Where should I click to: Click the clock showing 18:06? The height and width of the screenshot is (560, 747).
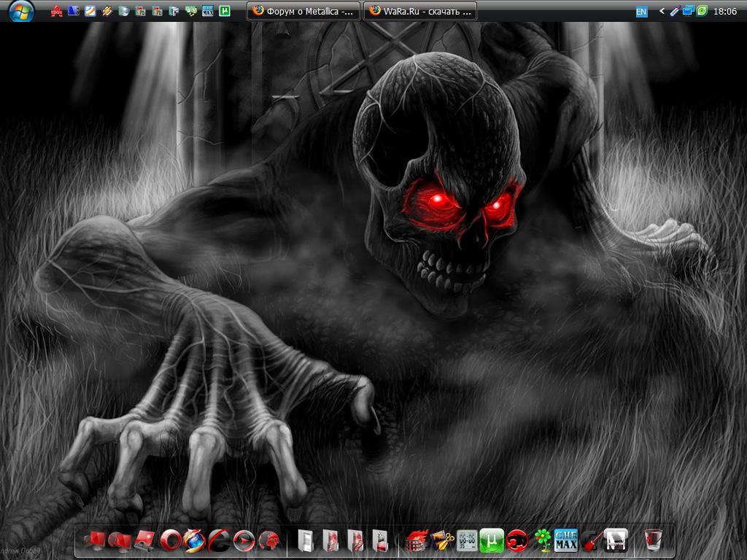click(724, 12)
